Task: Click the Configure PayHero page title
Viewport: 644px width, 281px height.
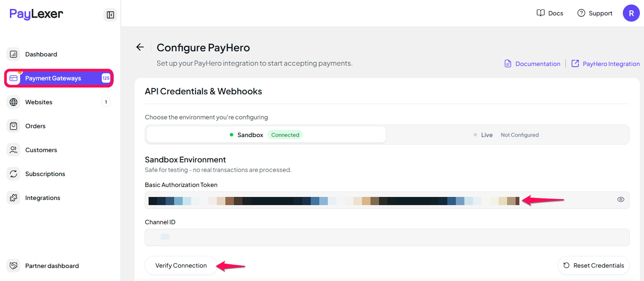Action: point(203,48)
